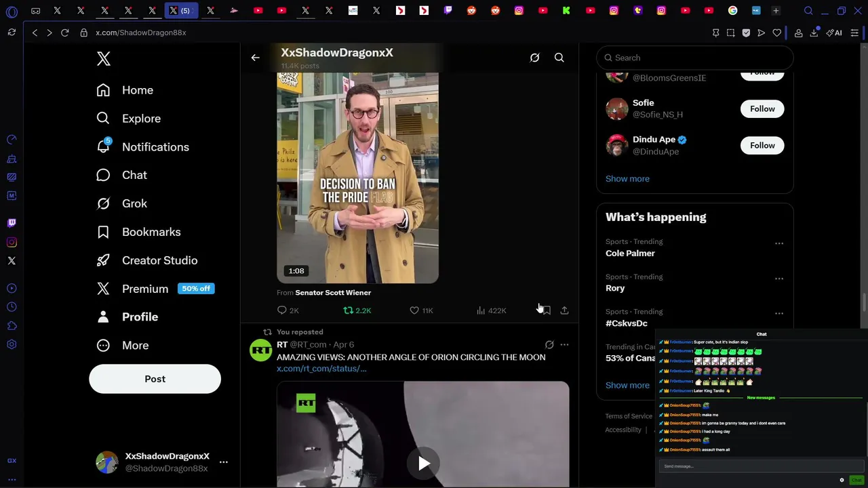Image resolution: width=868 pixels, height=488 pixels.
Task: Open more menu for Cole Palmer trend
Action: pos(779,243)
